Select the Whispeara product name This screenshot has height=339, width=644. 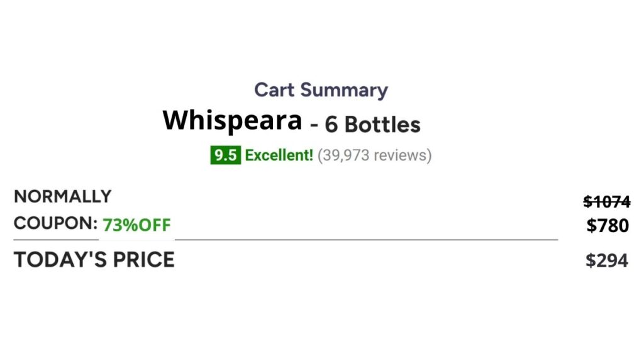click(232, 120)
